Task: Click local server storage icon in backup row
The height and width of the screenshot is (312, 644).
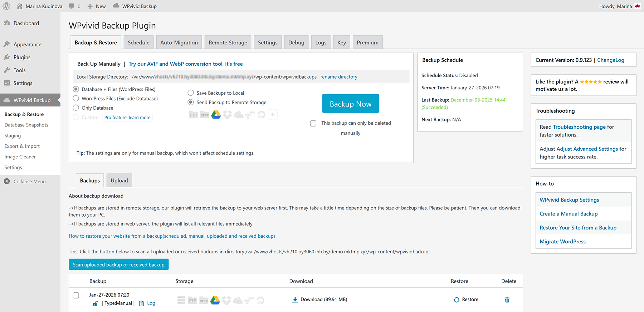Action: click(x=181, y=300)
